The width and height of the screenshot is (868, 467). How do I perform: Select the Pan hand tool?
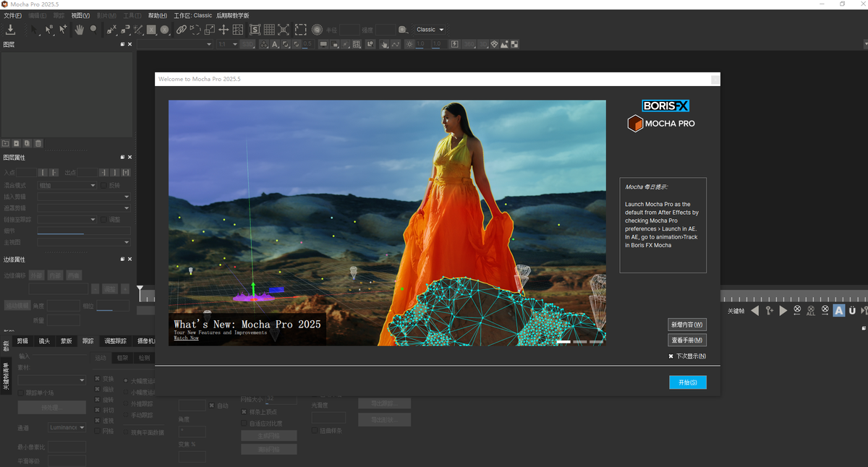(79, 30)
